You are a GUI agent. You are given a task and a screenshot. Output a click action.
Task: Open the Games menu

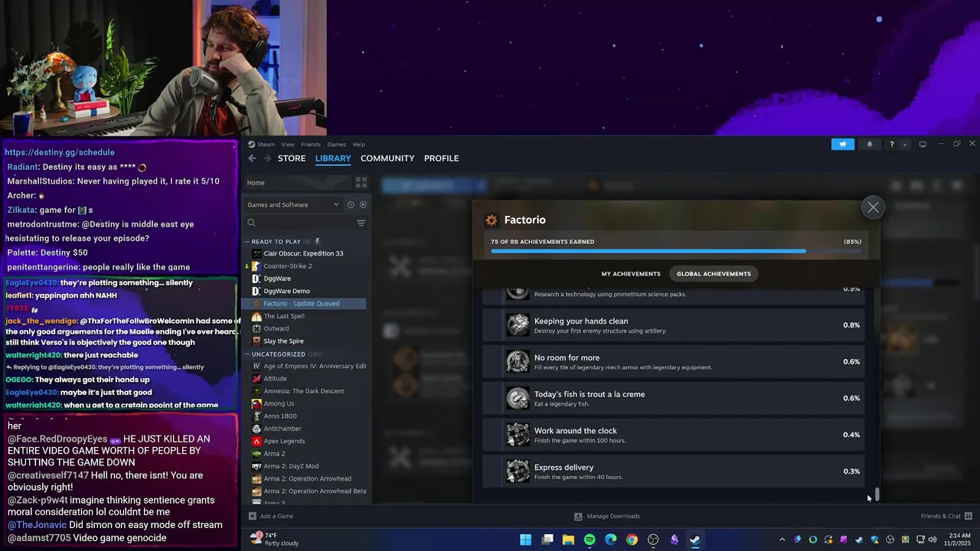pos(337,144)
